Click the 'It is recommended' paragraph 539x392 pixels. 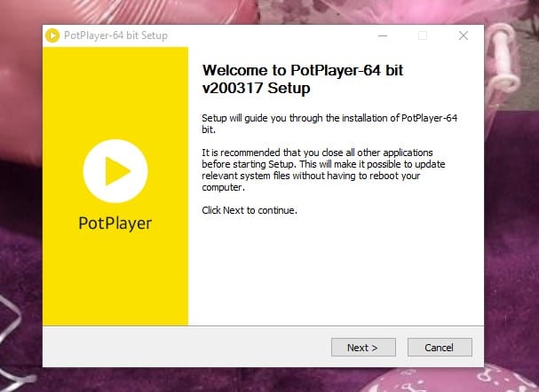click(323, 170)
